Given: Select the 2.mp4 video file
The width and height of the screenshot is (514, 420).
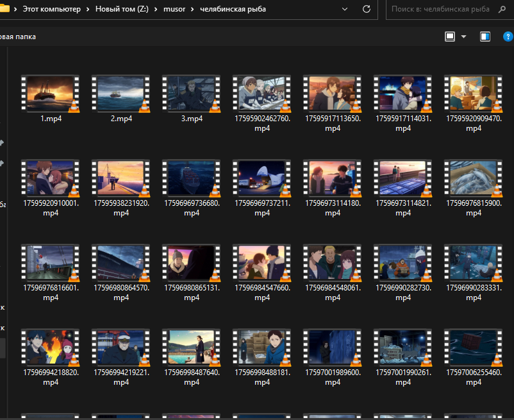Looking at the screenshot, I should (x=120, y=94).
